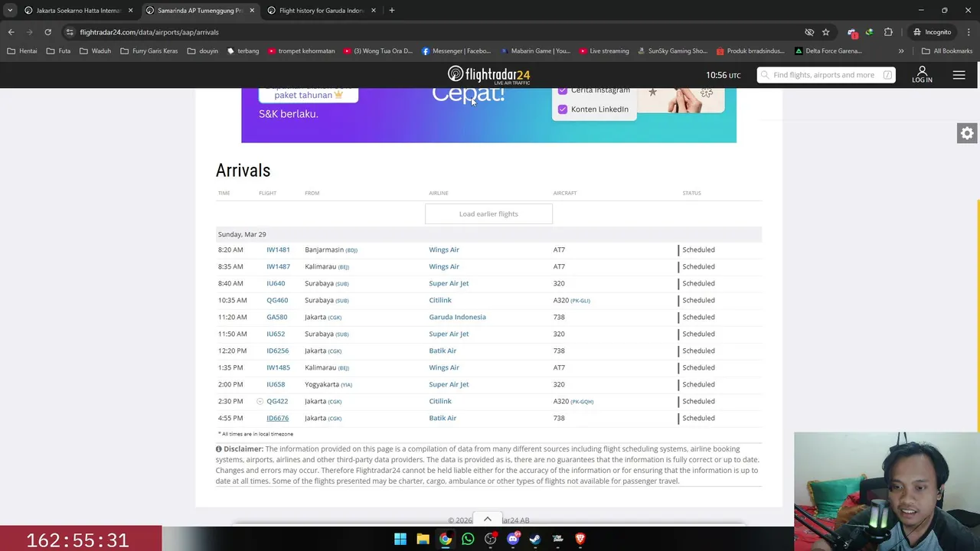This screenshot has width=980, height=551.
Task: Open OBS Studio from the taskbar
Action: (490, 539)
